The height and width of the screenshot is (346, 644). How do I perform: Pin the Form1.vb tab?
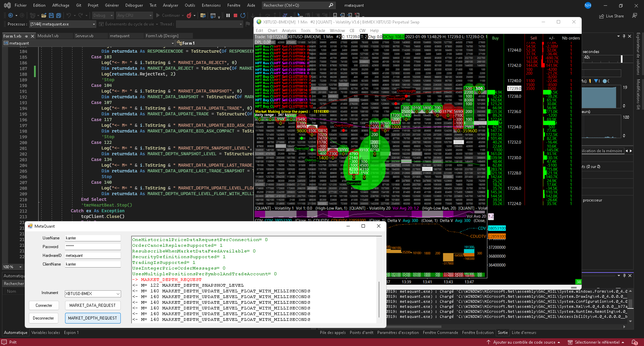coord(26,36)
